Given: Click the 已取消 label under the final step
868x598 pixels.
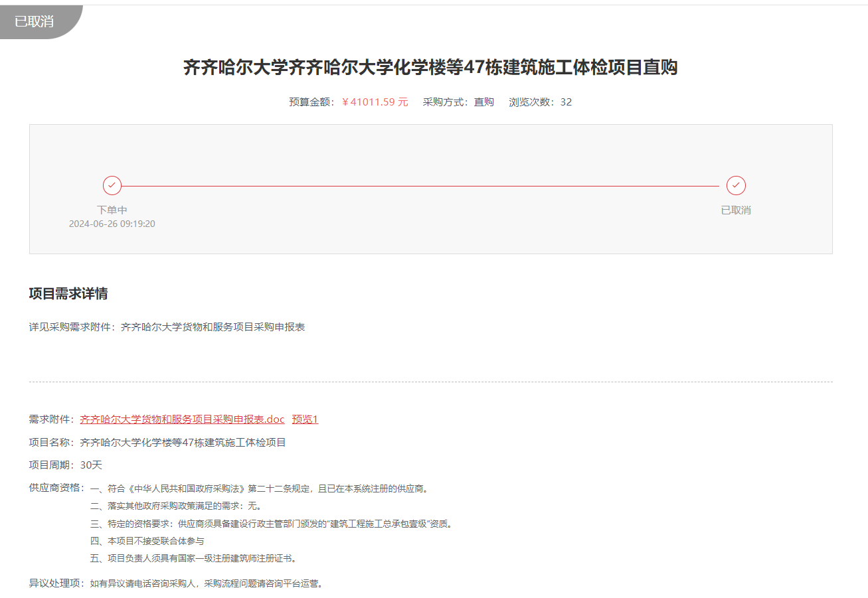Looking at the screenshot, I should tap(736, 210).
